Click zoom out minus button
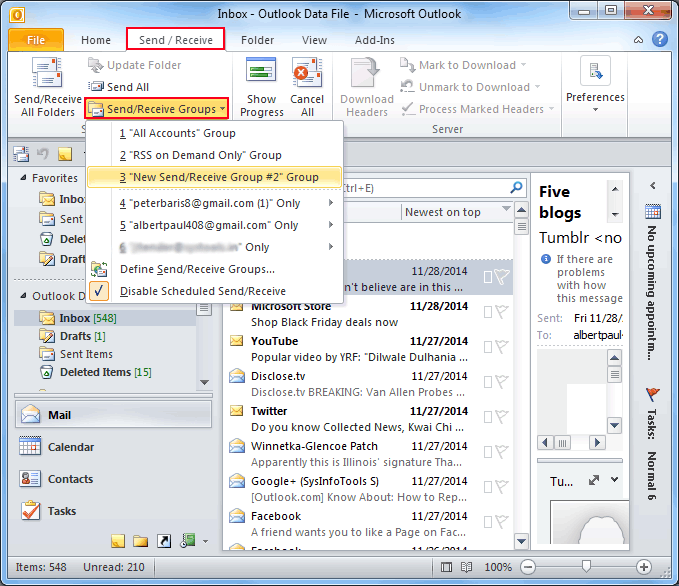Viewport: 679px width, 586px height. tap(528, 567)
